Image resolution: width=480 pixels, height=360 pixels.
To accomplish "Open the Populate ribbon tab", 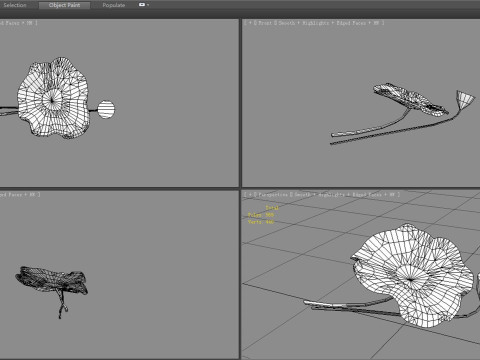I will [x=114, y=5].
